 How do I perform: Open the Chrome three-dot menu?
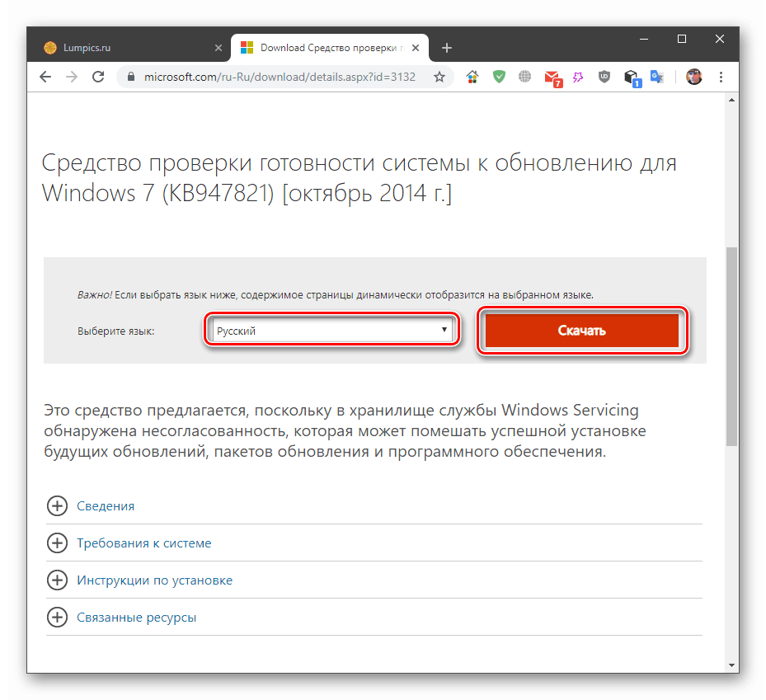721,77
